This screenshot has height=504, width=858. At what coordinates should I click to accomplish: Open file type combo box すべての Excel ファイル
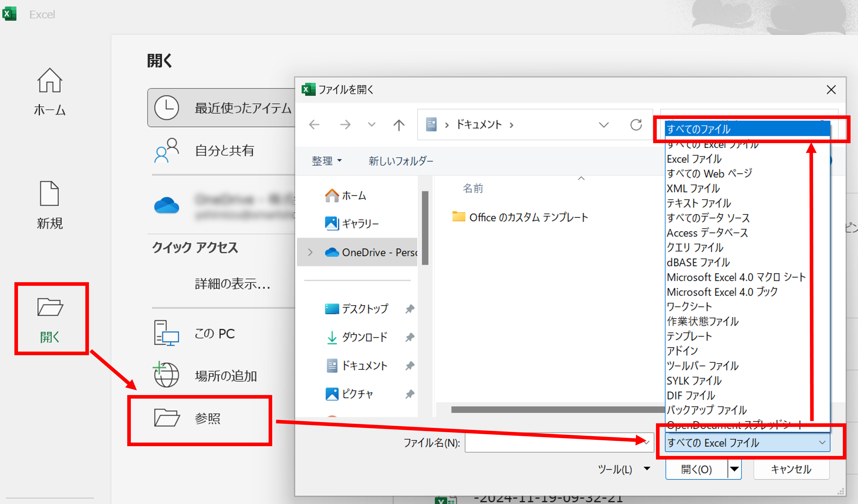tap(747, 442)
